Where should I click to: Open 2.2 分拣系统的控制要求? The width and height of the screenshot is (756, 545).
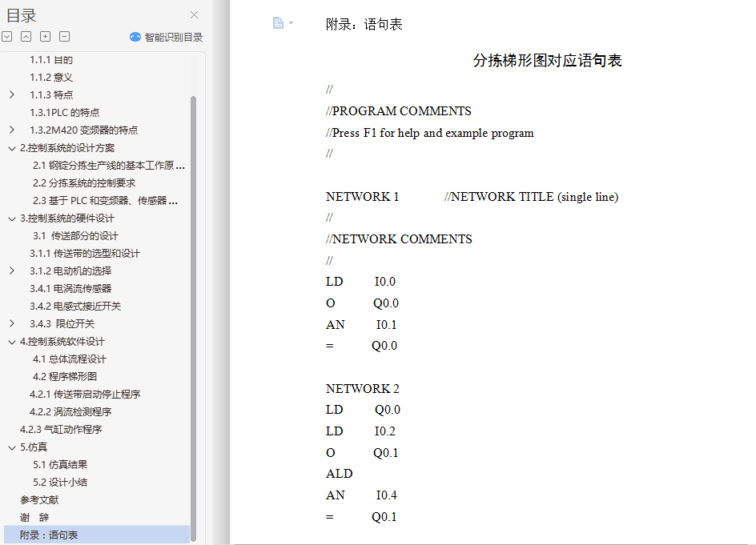click(84, 183)
